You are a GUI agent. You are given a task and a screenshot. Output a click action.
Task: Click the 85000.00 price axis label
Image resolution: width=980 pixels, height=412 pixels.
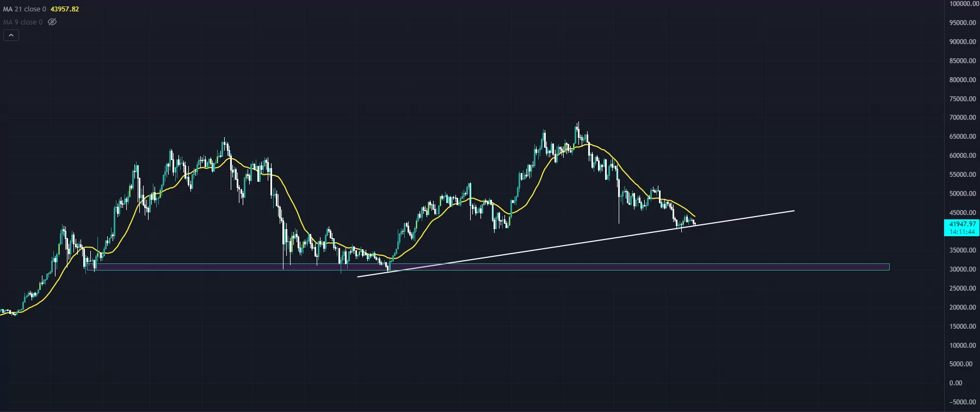click(963, 61)
